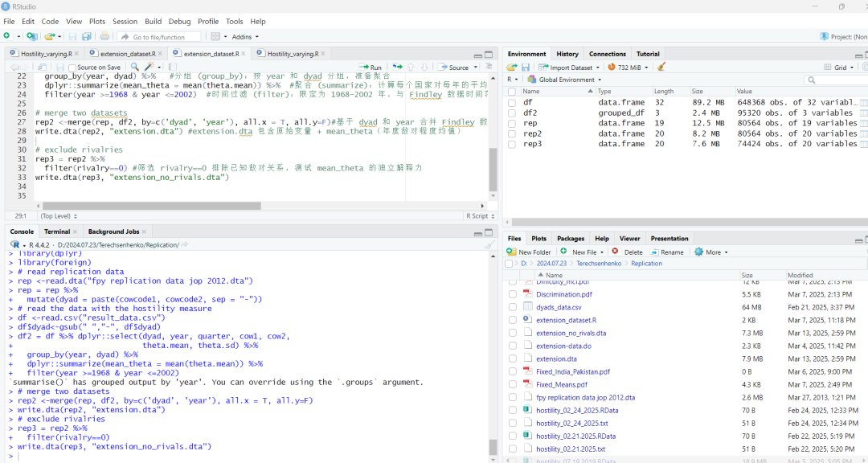Click the console vertical scrollbar
This screenshot has height=463, width=868.
point(493,447)
